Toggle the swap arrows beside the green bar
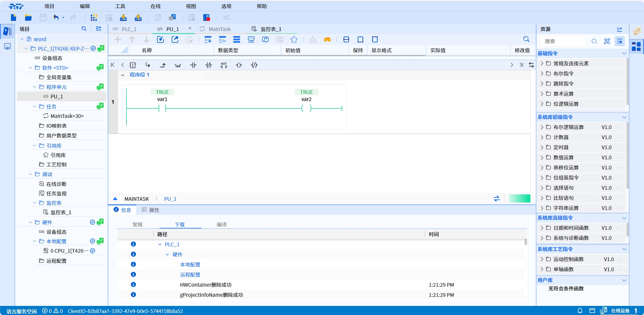 [x=496, y=199]
